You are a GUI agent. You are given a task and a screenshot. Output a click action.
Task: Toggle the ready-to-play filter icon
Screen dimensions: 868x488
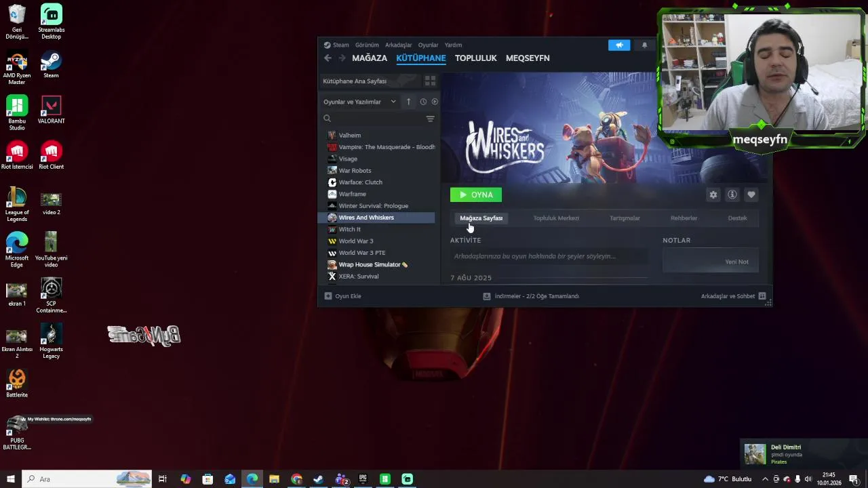[435, 102]
